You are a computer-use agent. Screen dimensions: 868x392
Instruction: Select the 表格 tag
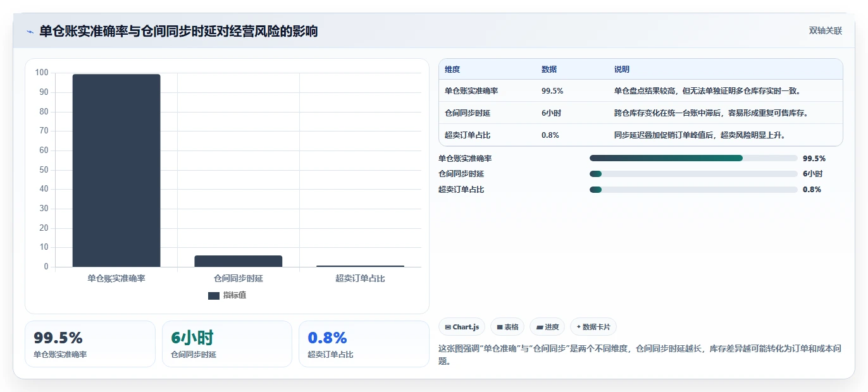507,327
